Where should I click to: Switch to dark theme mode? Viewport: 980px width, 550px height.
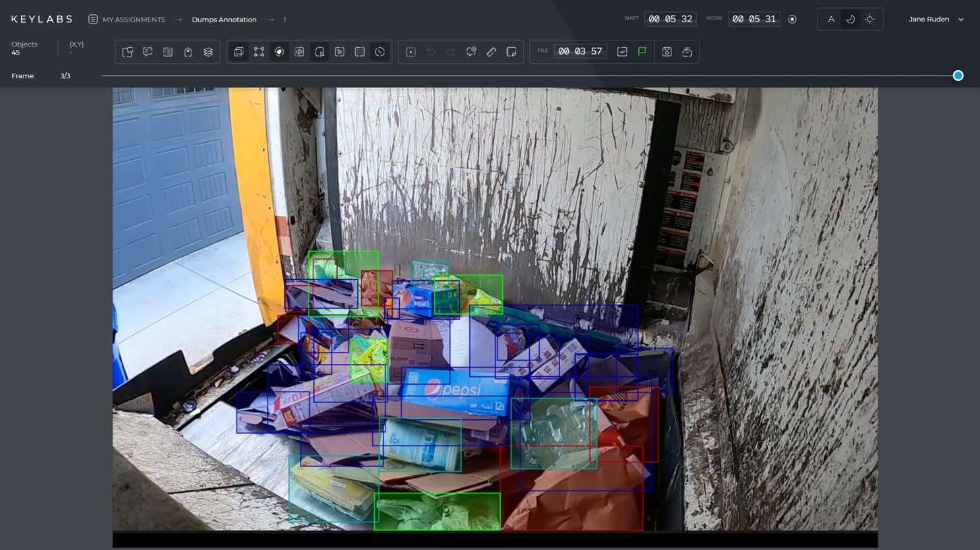pyautogui.click(x=850, y=19)
